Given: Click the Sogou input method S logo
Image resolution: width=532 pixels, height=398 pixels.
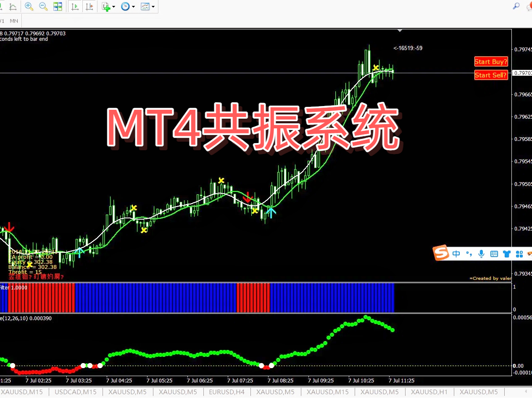Looking at the screenshot, I should (x=441, y=253).
